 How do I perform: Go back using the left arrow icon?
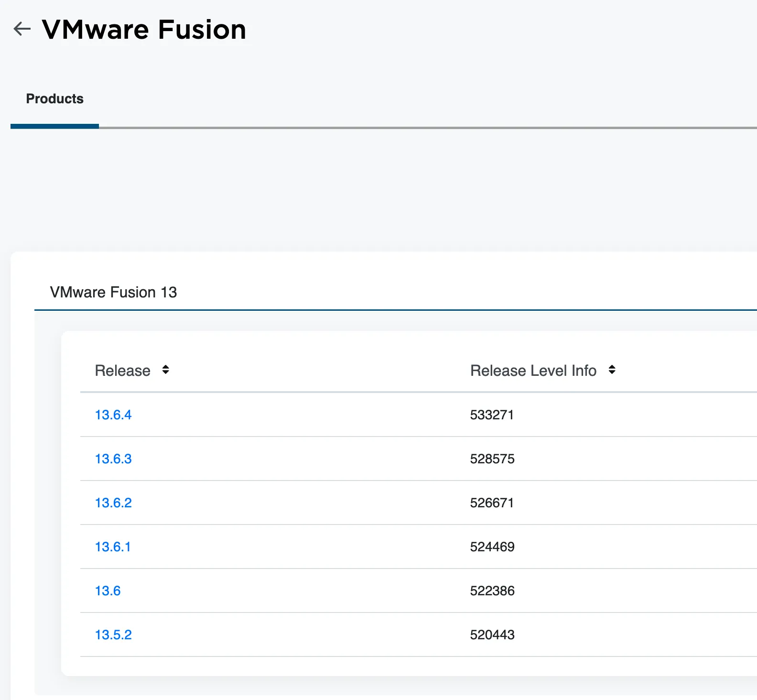tap(22, 29)
